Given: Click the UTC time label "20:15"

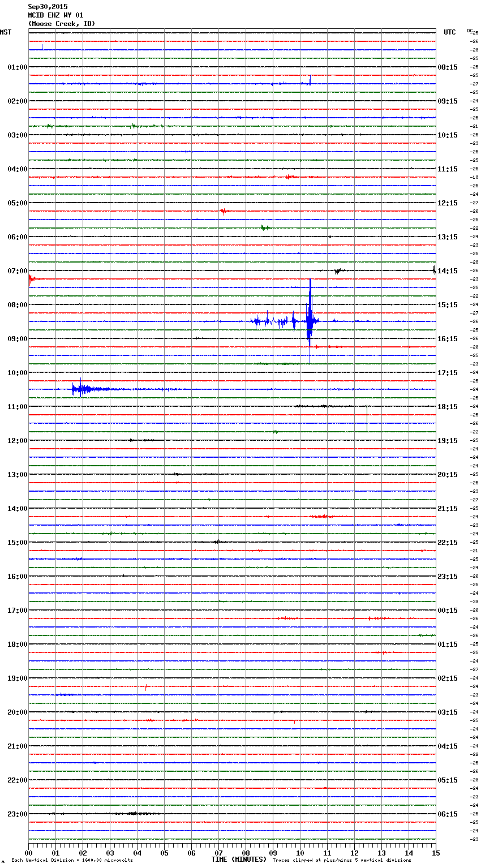Looking at the screenshot, I should 448,475.
